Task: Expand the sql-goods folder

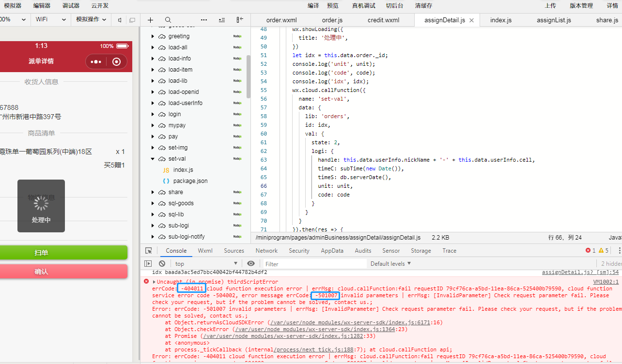Action: click(x=153, y=203)
